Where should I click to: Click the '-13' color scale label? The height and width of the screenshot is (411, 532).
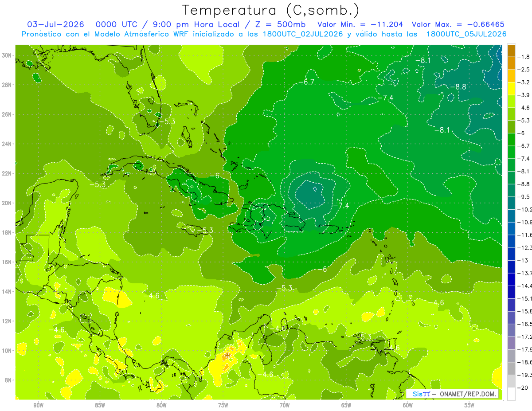[522, 260]
